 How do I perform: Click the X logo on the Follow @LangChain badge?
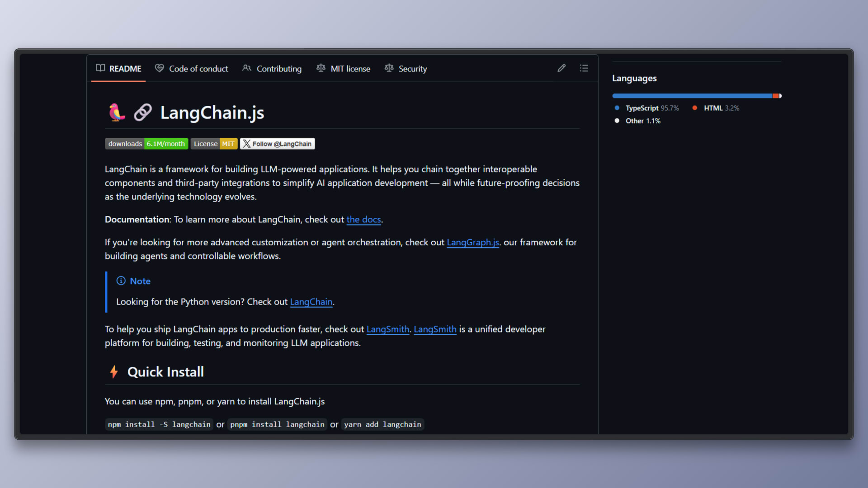[x=245, y=144]
